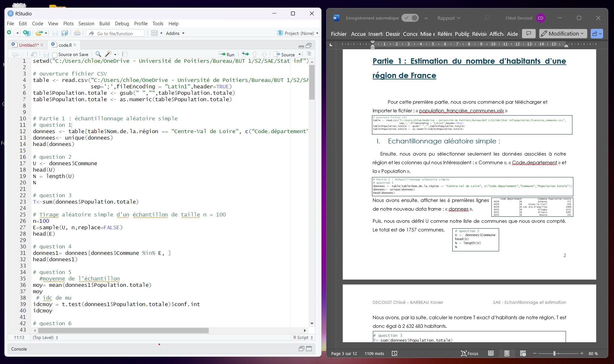
Task: Print the current source file
Action: 77,33
